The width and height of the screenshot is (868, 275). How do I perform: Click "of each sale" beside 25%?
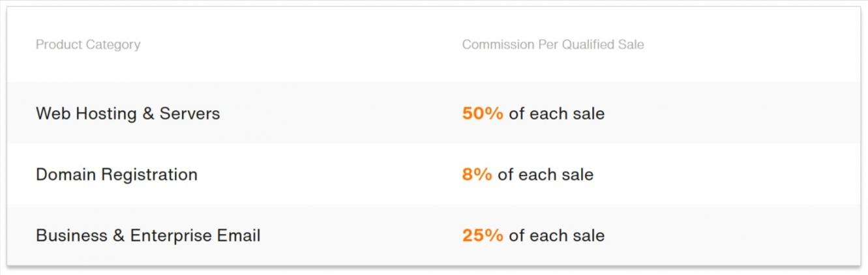coord(557,235)
